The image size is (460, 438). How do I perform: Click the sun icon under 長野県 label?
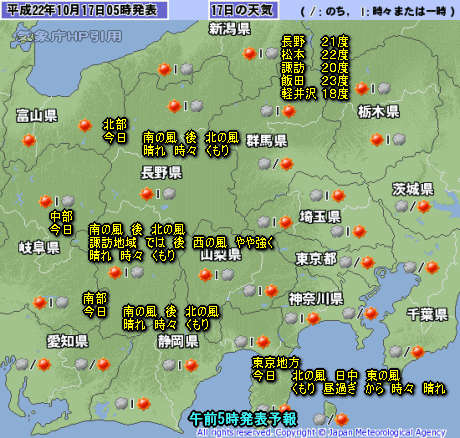tap(146, 194)
